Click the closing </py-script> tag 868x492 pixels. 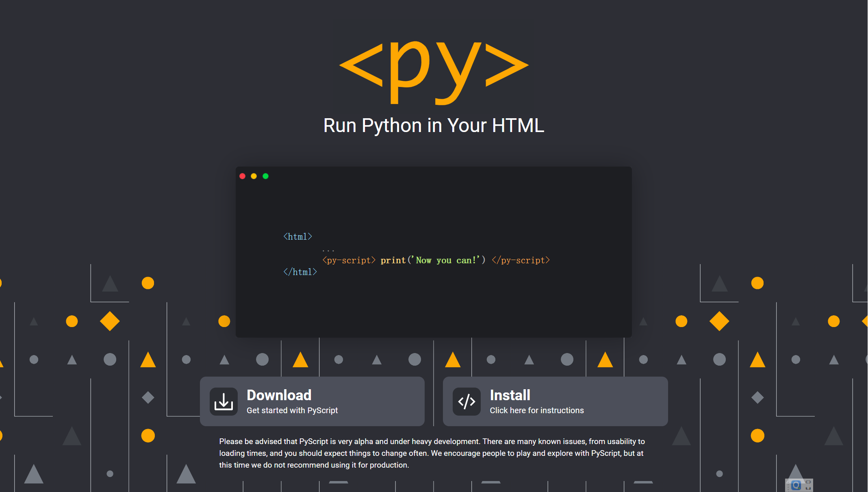[x=521, y=260]
